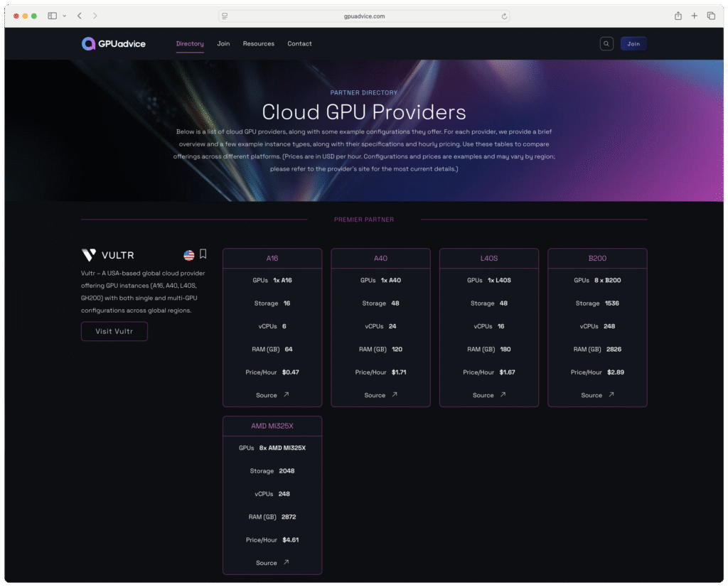Click the RAM value 180 in L40S card
Screen dimensions: 728x587
[505, 350]
